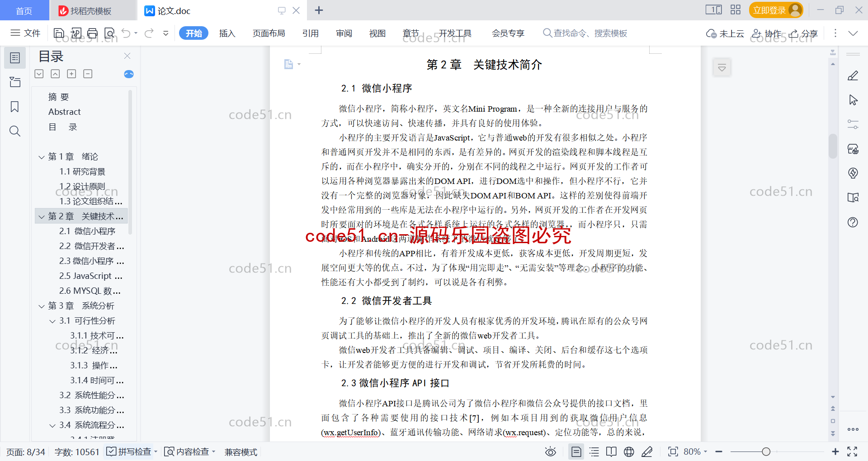Select the 页面布局 ribbon tab
Screen dimensions: 868x461
pos(269,33)
